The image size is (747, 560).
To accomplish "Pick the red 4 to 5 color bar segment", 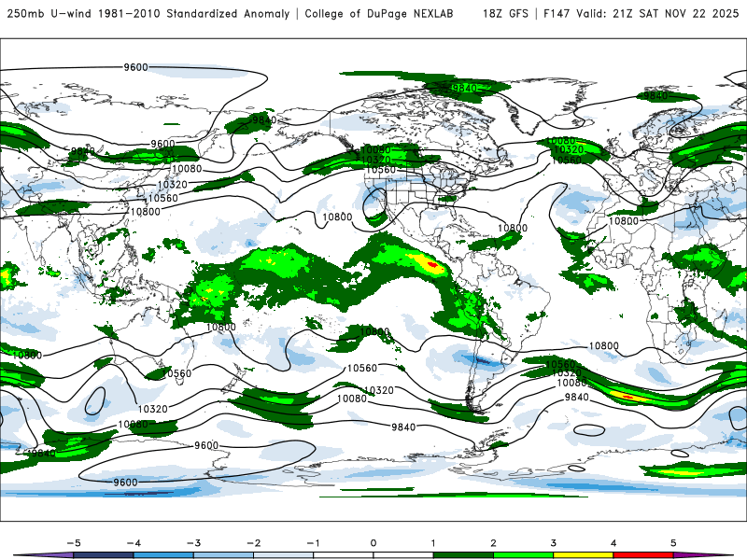I will click(643, 555).
